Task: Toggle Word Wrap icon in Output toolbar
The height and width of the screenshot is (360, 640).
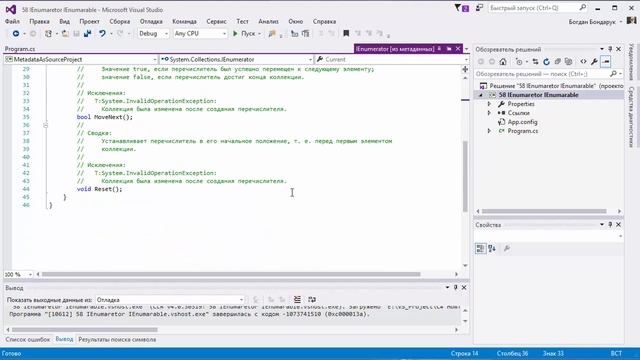Action: click(x=312, y=300)
